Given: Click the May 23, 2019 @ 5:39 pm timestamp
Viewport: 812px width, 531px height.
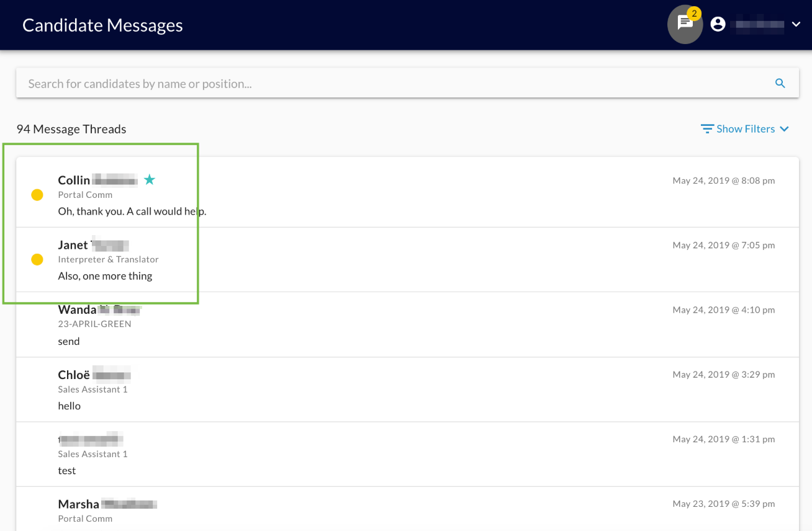Looking at the screenshot, I should pos(724,504).
